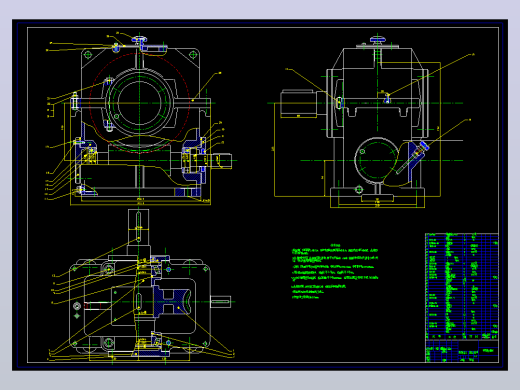Click the front sectional view of the gearbox
520x390 pixels.
click(140, 120)
